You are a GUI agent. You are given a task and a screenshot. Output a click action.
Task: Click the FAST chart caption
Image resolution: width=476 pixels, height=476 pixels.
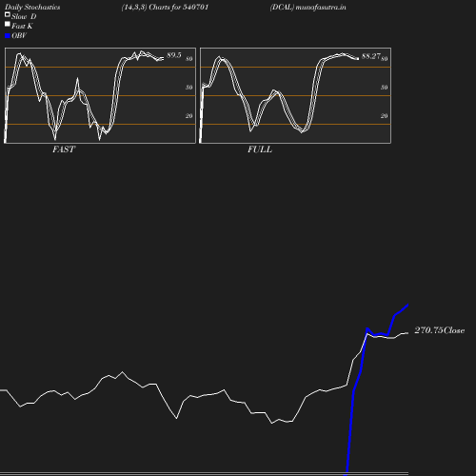tap(64, 149)
